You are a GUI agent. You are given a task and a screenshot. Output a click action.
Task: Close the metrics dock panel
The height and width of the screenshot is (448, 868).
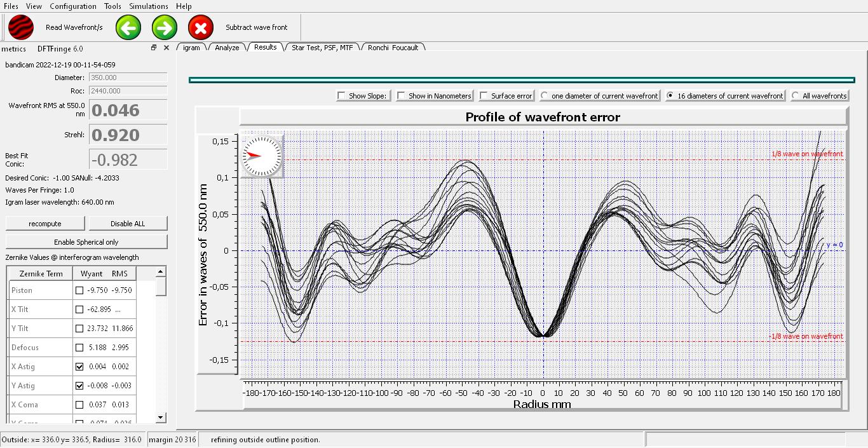(166, 48)
